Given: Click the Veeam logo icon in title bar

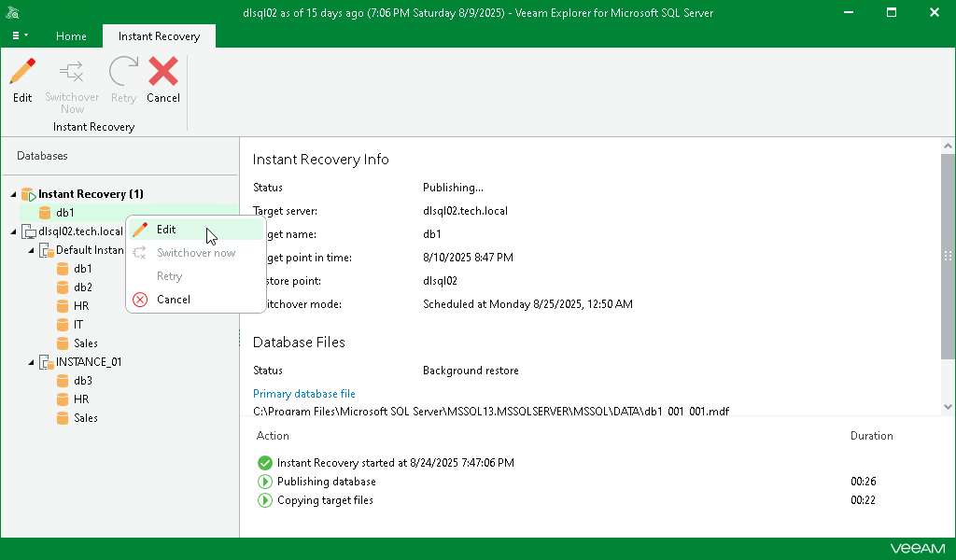Looking at the screenshot, I should [x=13, y=12].
